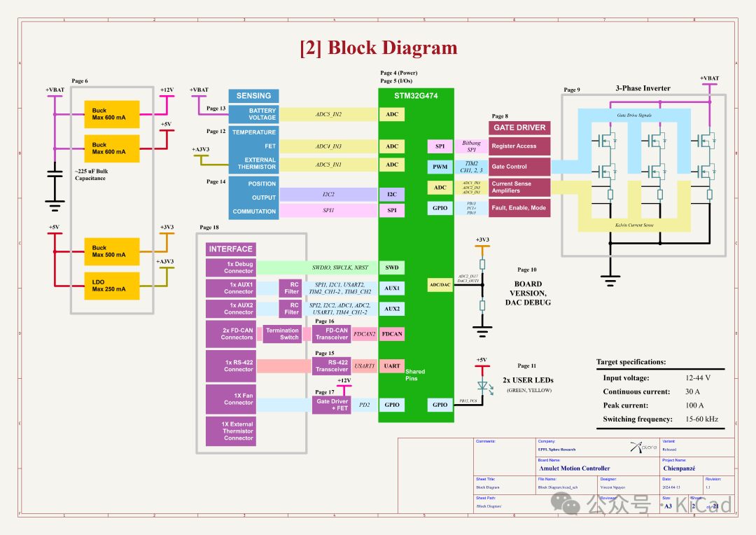Click the SWD debug peripheral block
Viewport: 756px width, 535px height.
(391, 267)
